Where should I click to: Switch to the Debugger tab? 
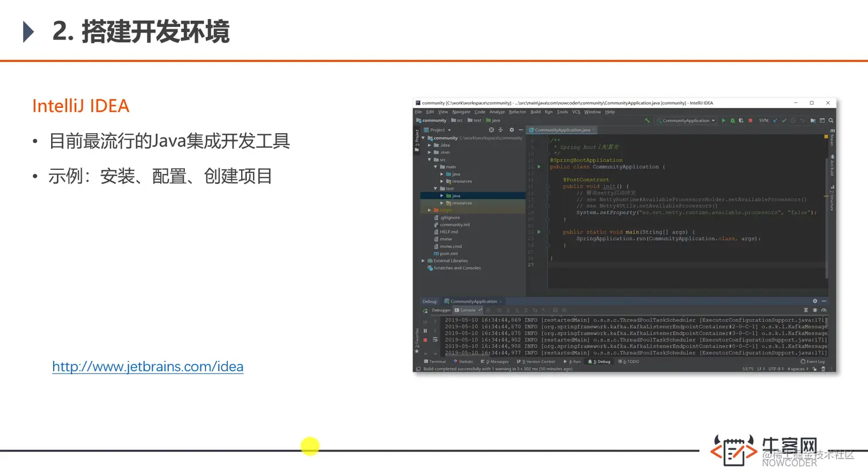pyautogui.click(x=441, y=310)
